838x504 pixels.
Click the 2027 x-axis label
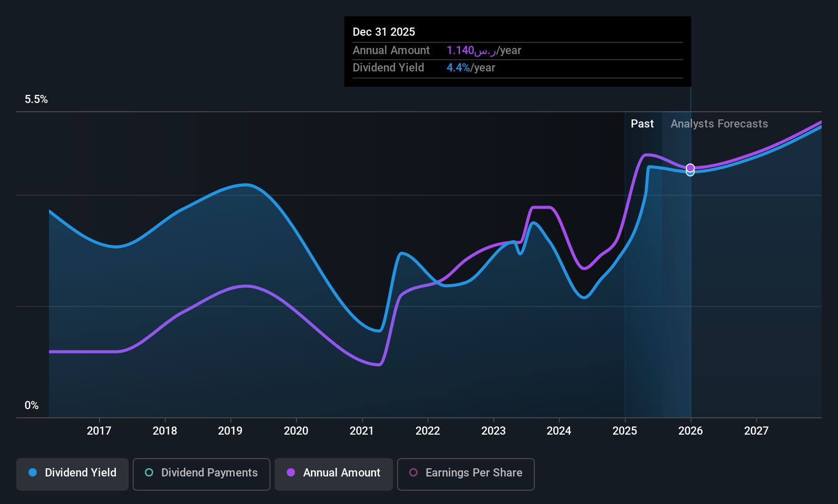coord(756,431)
